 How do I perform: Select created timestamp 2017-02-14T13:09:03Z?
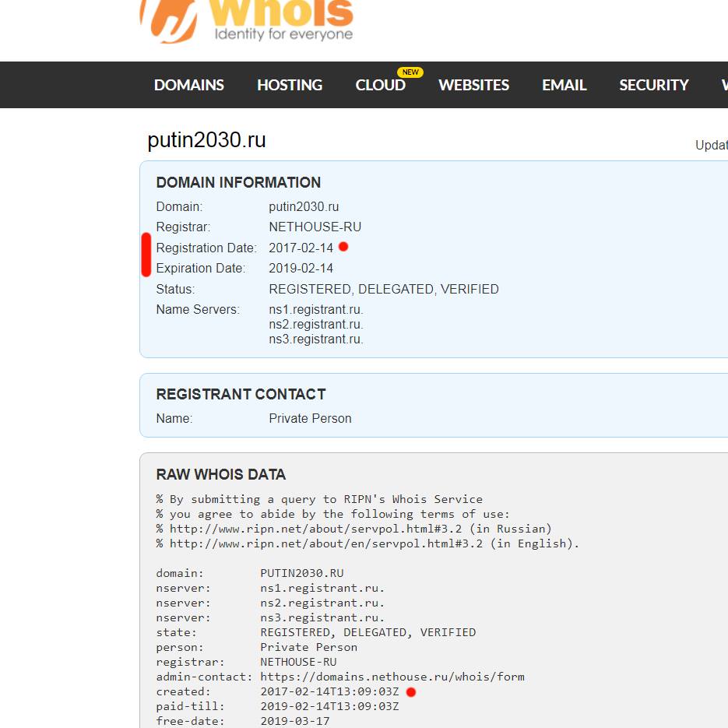coord(329,691)
